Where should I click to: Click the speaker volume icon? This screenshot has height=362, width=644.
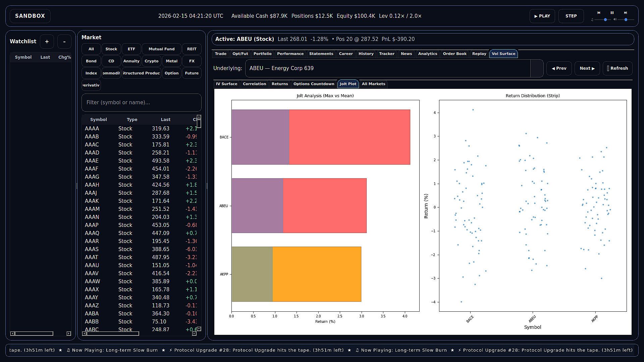pyautogui.click(x=615, y=20)
